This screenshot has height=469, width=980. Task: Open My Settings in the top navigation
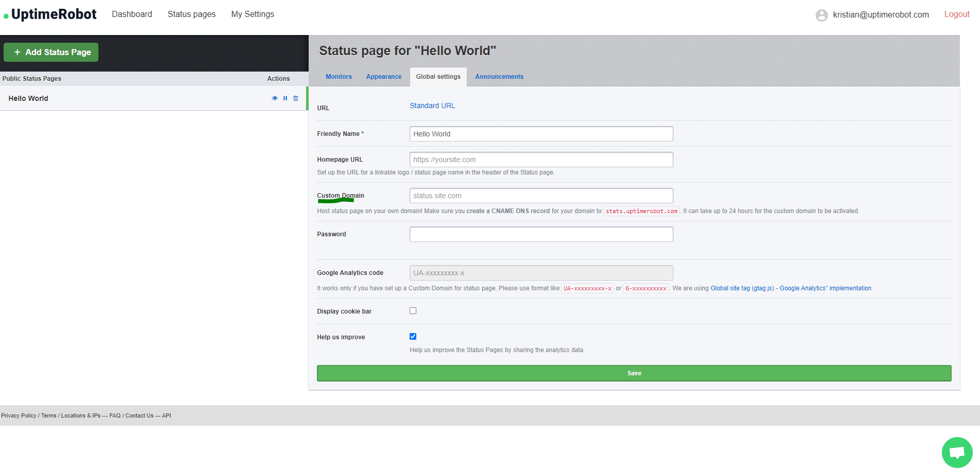(252, 14)
